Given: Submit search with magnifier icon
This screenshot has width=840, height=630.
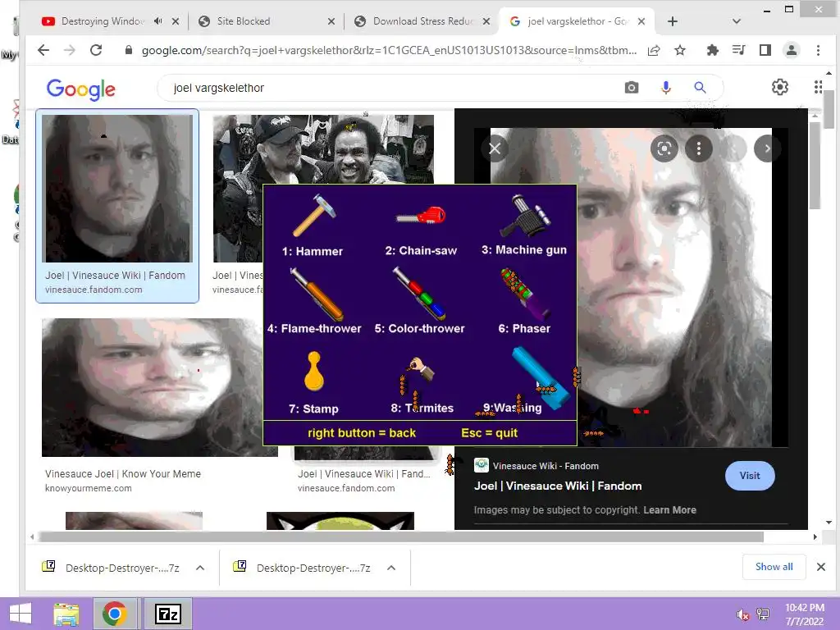Looking at the screenshot, I should [x=700, y=87].
